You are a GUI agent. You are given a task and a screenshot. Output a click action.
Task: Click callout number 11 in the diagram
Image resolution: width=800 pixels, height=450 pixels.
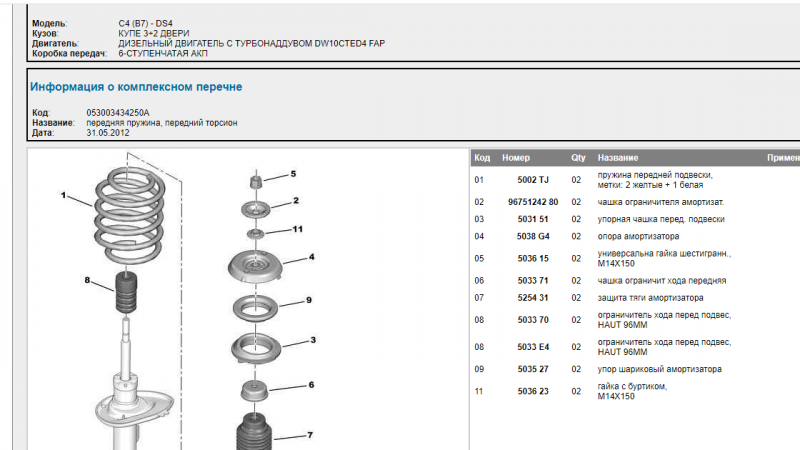pyautogui.click(x=297, y=229)
